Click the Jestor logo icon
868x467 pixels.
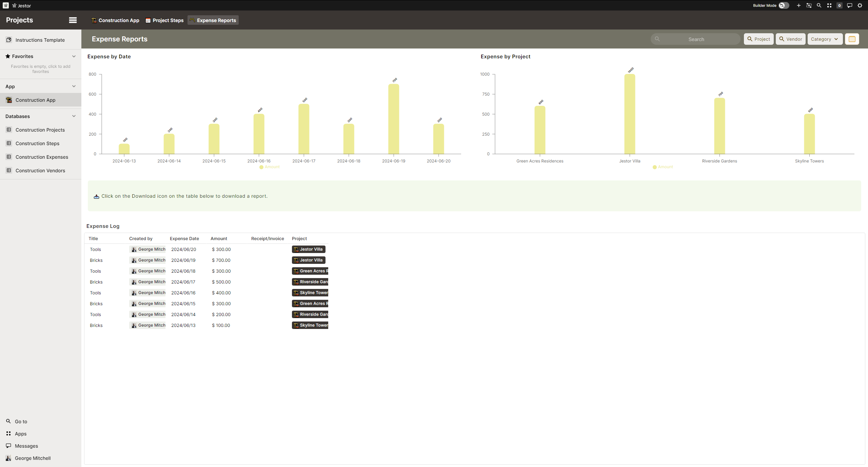6,5
